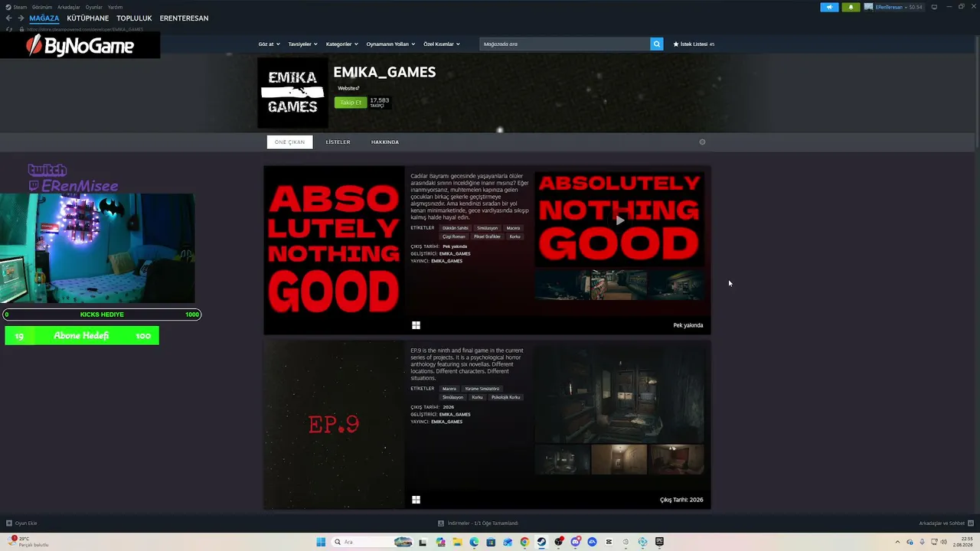Click Arkadaşlar ve Sohbet button

946,523
